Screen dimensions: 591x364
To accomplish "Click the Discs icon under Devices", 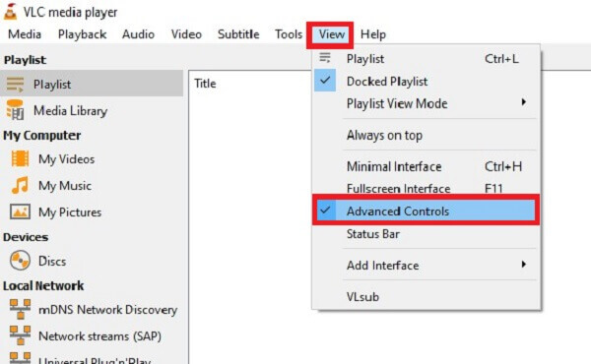I will (x=20, y=261).
